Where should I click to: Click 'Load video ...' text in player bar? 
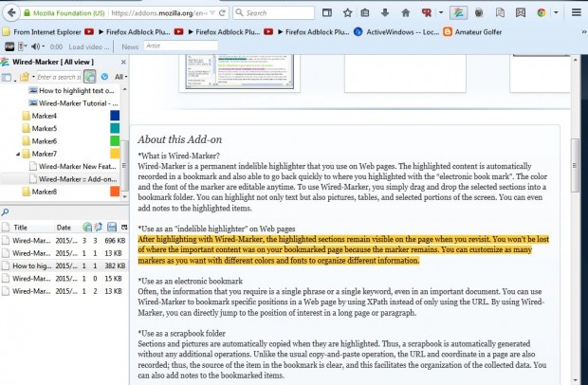tap(89, 46)
